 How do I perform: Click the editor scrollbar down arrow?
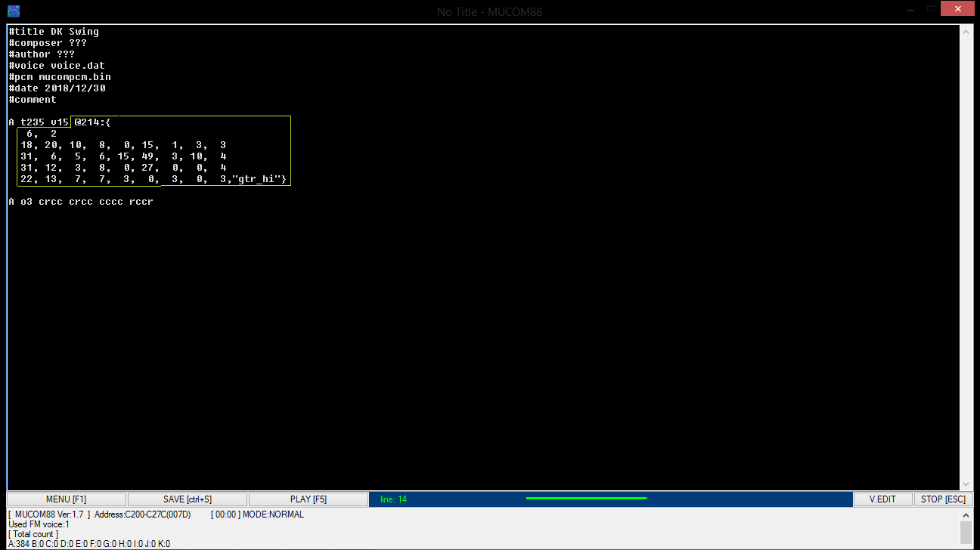coord(966,484)
